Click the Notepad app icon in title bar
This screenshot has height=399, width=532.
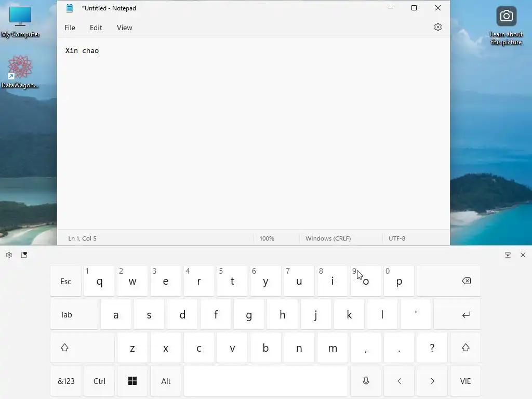click(70, 8)
